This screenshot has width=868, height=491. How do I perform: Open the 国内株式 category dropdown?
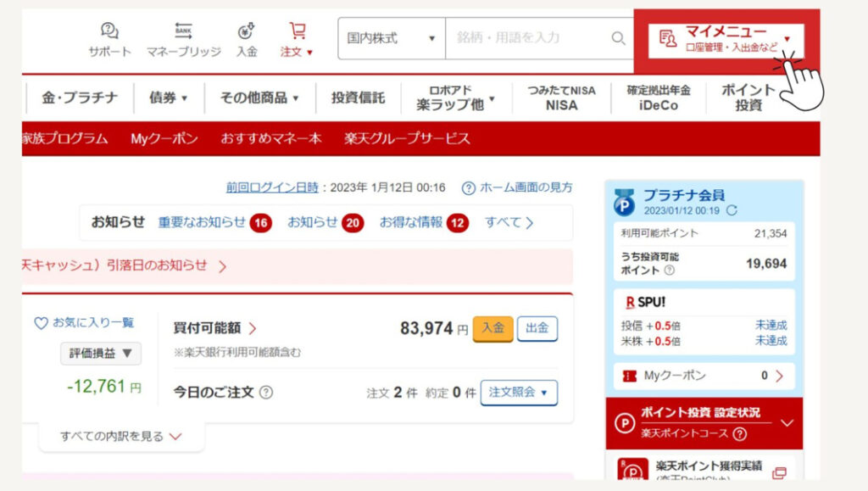[x=392, y=38]
